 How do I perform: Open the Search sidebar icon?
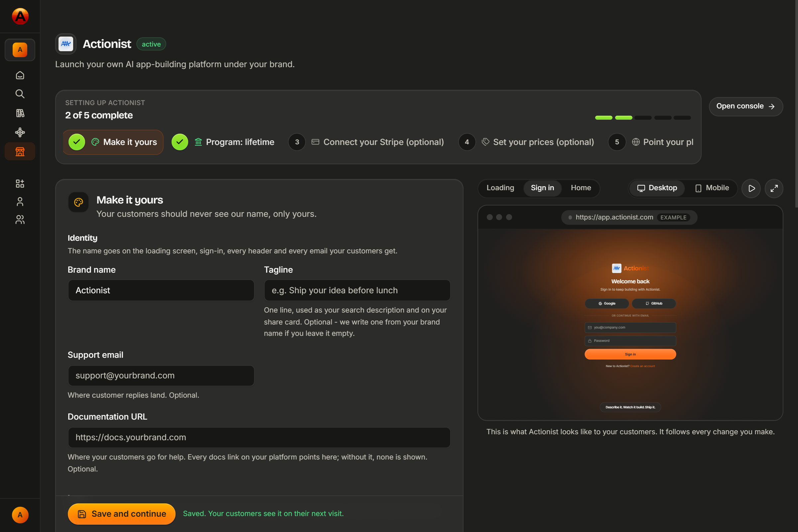(x=20, y=94)
